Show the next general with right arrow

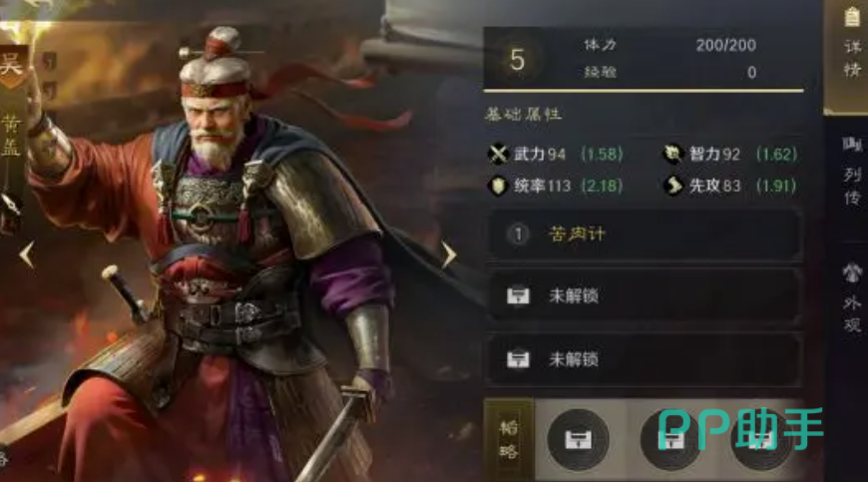tap(449, 255)
